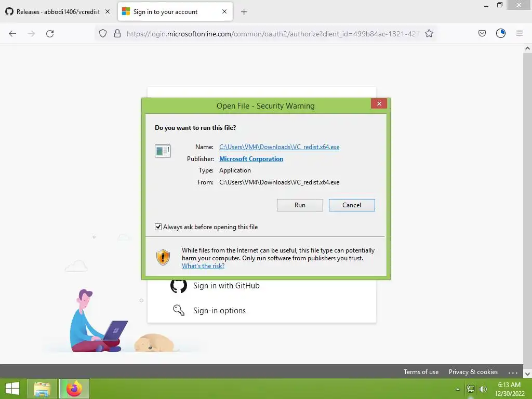
Task: Click the network tray icon
Action: pyautogui.click(x=471, y=389)
